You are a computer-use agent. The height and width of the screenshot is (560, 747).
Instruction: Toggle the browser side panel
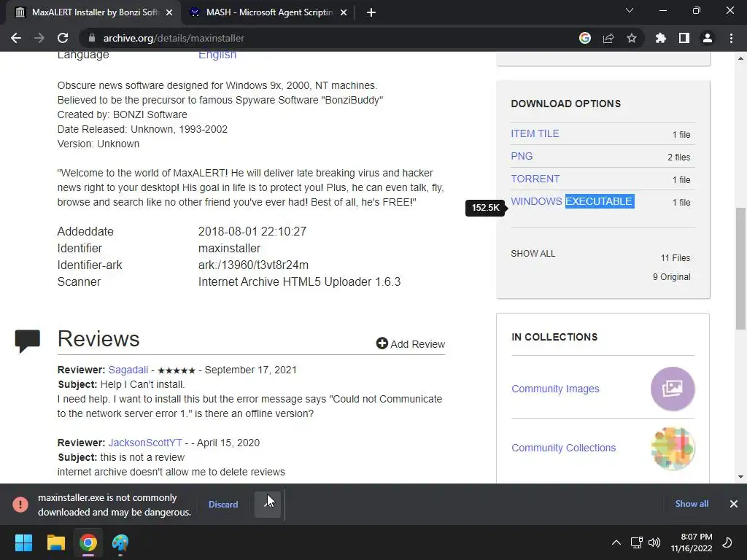coord(684,38)
